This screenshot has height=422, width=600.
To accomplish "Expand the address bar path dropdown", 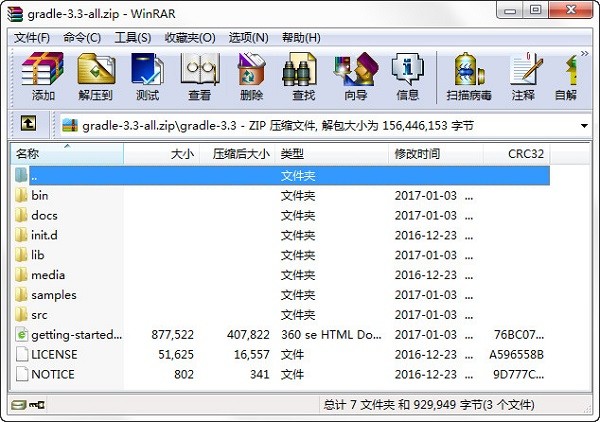I will click(x=584, y=125).
